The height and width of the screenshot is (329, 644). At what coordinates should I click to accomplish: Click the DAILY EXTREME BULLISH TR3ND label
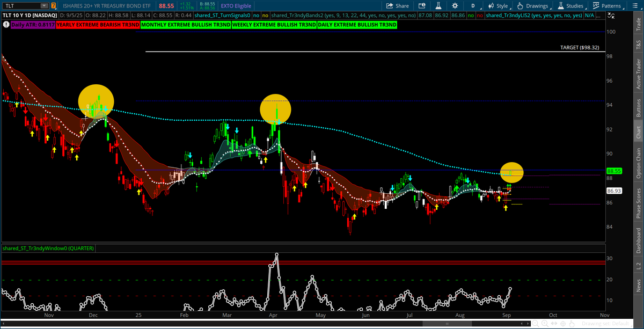(357, 25)
